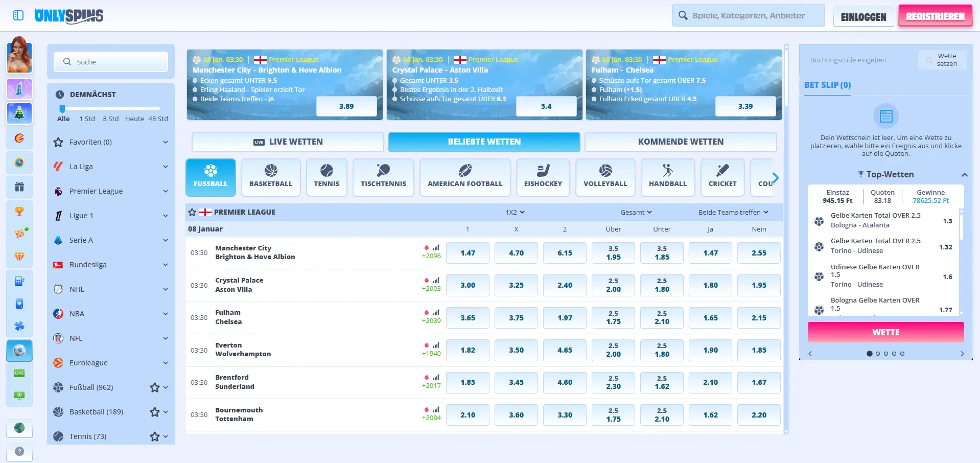Click the pink REGISTRIEREN button

point(935,15)
